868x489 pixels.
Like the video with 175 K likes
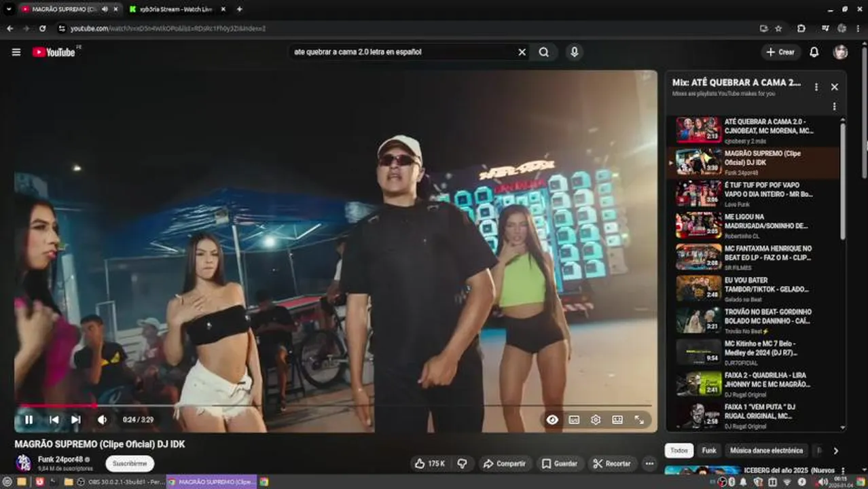pyautogui.click(x=430, y=464)
